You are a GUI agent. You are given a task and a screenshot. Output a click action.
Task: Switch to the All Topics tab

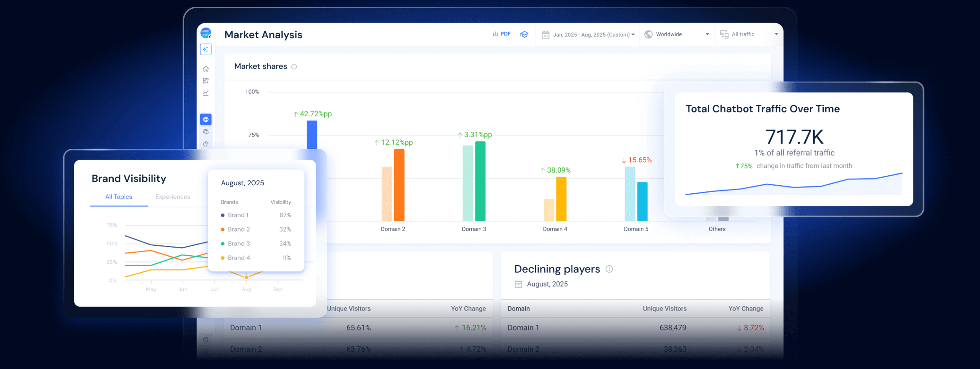pyautogui.click(x=119, y=197)
